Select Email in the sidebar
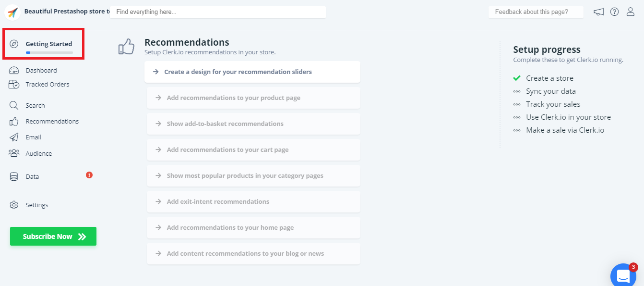Image resolution: width=644 pixels, height=286 pixels. [x=33, y=137]
